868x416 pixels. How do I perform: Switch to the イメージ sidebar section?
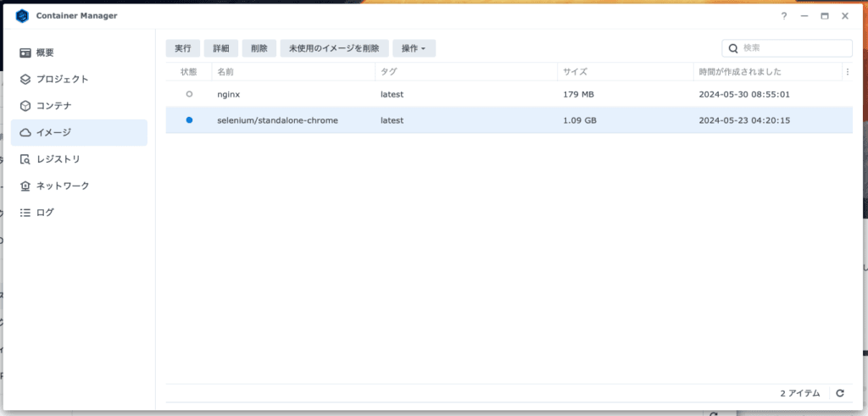click(79, 132)
